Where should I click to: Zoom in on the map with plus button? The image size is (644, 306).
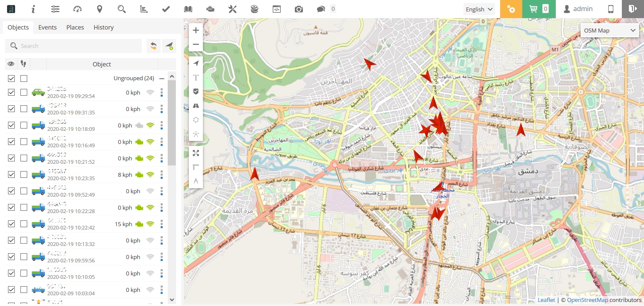196,31
